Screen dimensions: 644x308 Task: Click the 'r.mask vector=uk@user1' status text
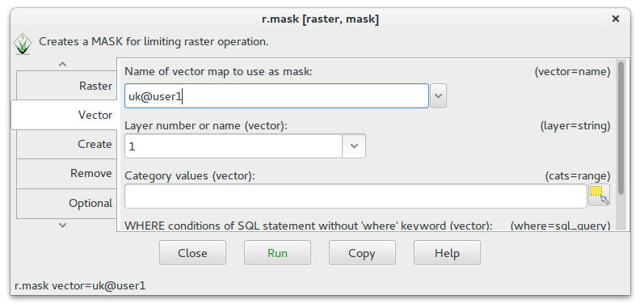(x=80, y=286)
